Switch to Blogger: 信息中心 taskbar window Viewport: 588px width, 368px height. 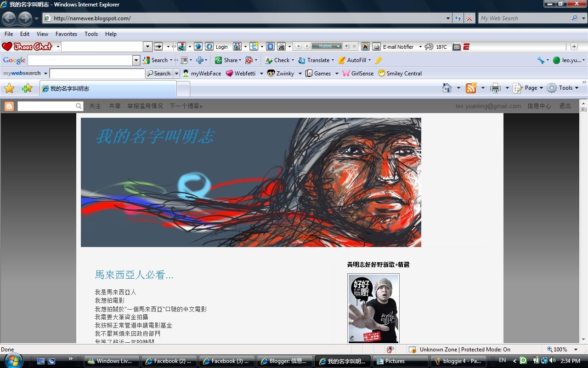click(x=285, y=361)
